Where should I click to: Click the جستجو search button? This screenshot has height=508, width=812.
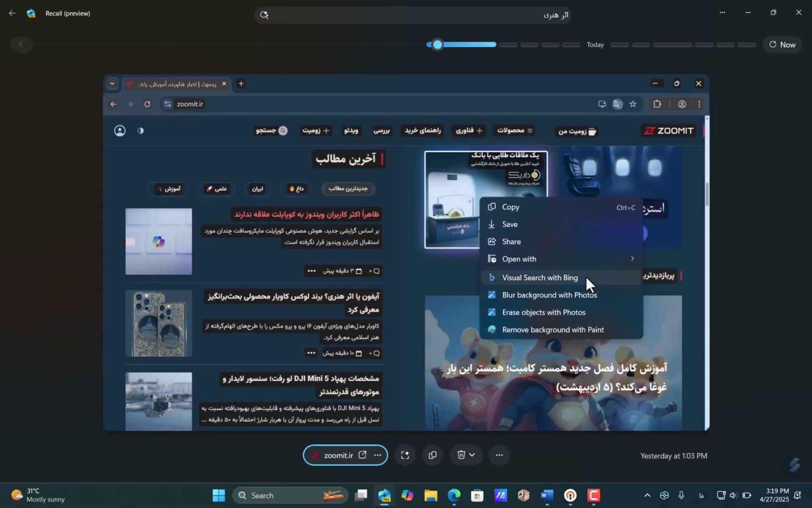coord(271,131)
